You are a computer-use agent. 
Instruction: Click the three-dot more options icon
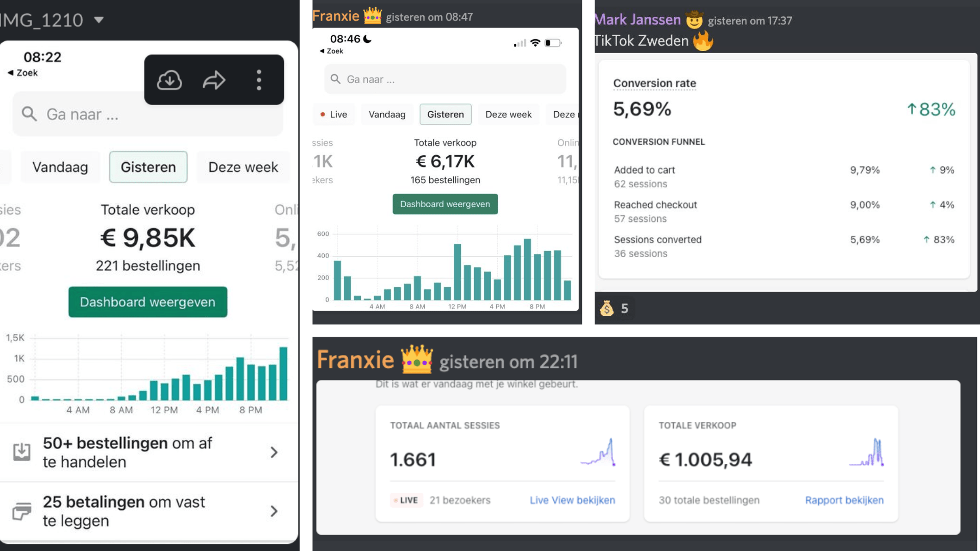pyautogui.click(x=259, y=80)
